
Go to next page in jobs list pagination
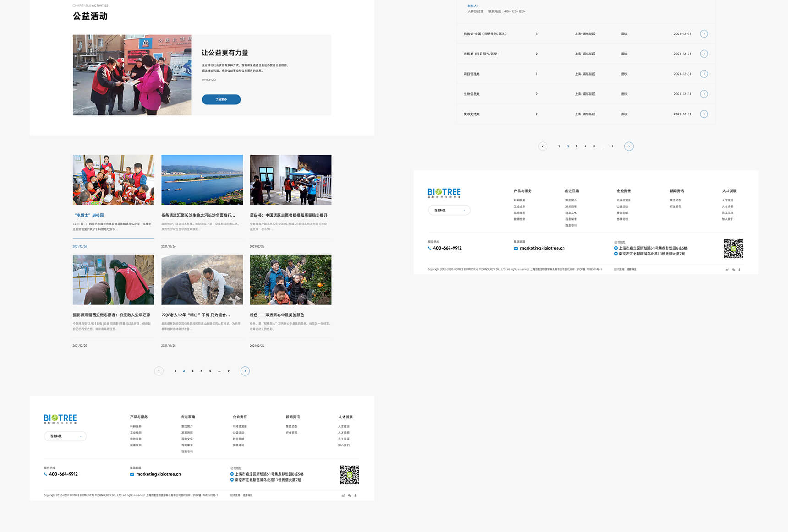pyautogui.click(x=629, y=147)
